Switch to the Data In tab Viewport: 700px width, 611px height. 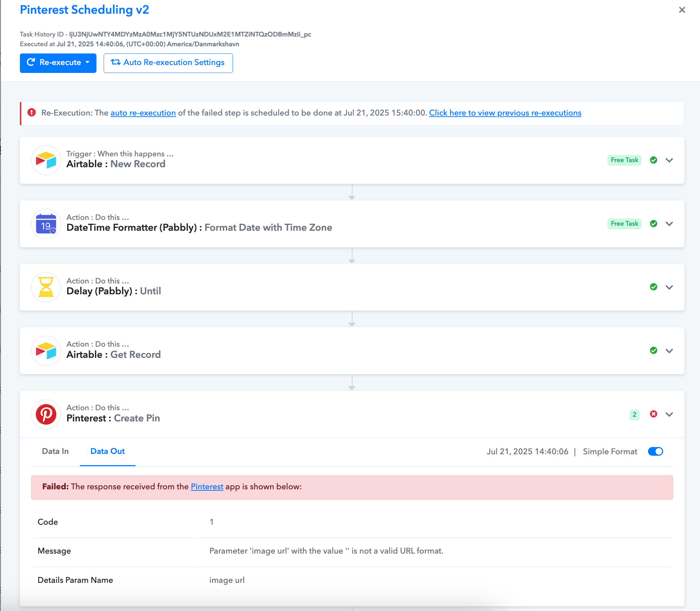tap(55, 451)
